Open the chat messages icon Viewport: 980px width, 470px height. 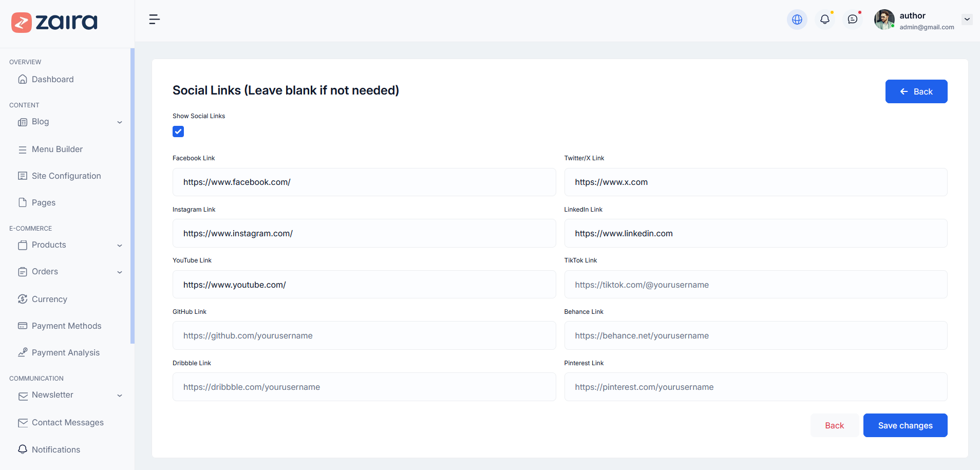852,20
